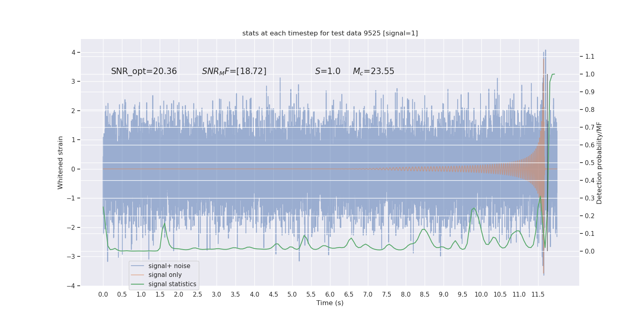The width and height of the screenshot is (644, 322).
Task: Click the 'signal statistics' legend entry
Action: 172,284
